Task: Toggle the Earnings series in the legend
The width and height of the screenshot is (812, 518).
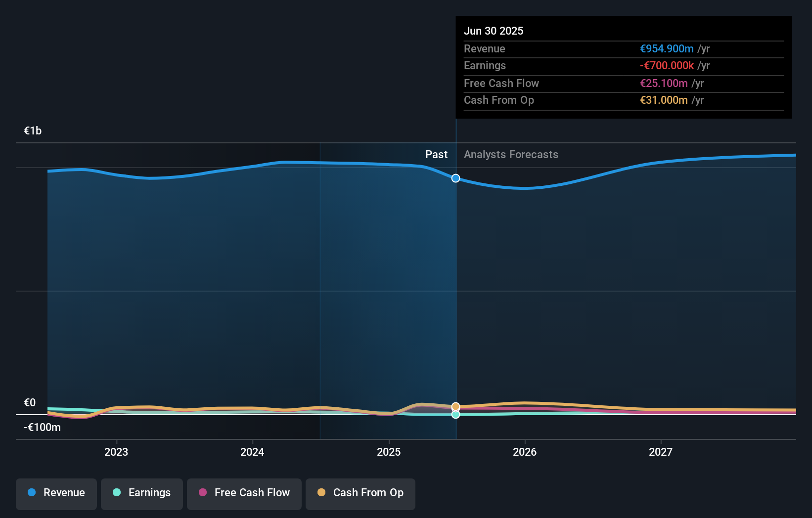Action: click(141, 493)
